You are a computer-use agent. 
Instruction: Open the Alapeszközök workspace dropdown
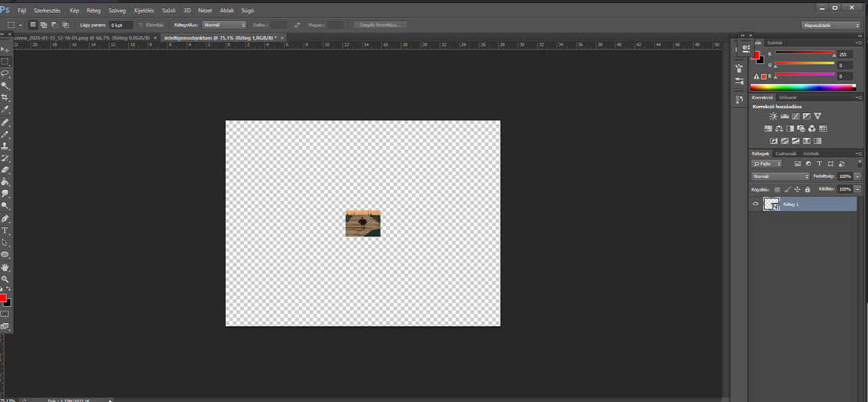pyautogui.click(x=831, y=25)
